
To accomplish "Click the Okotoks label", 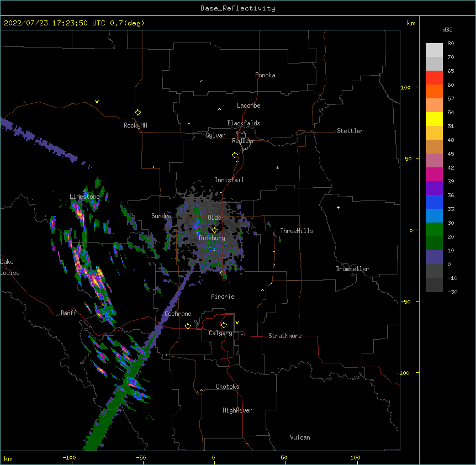I will pos(228,387).
